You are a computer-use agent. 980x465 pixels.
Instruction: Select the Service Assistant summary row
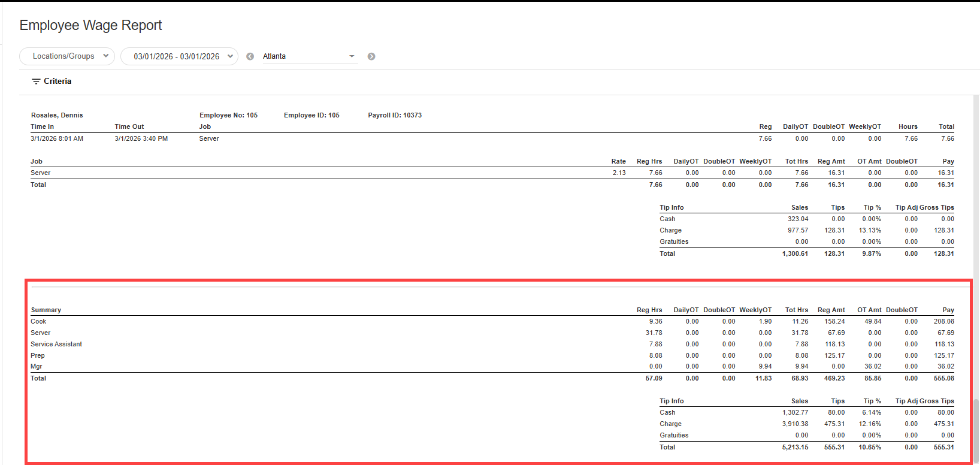click(x=56, y=344)
